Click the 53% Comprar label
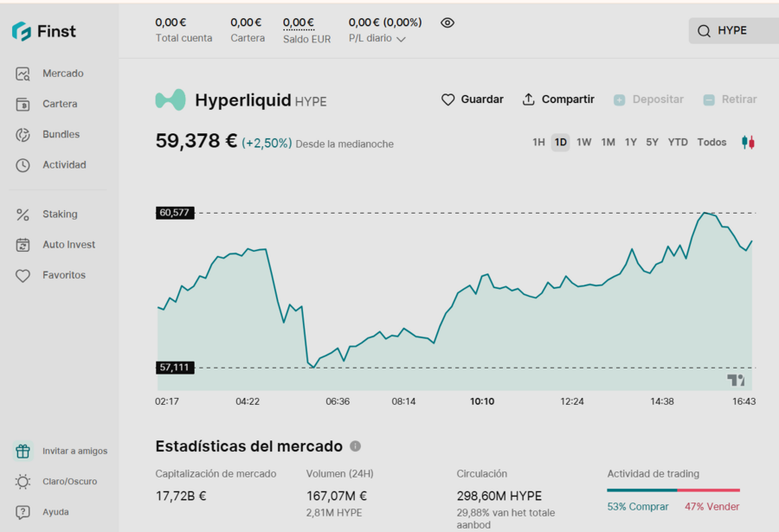This screenshot has height=532, width=779. coord(637,507)
